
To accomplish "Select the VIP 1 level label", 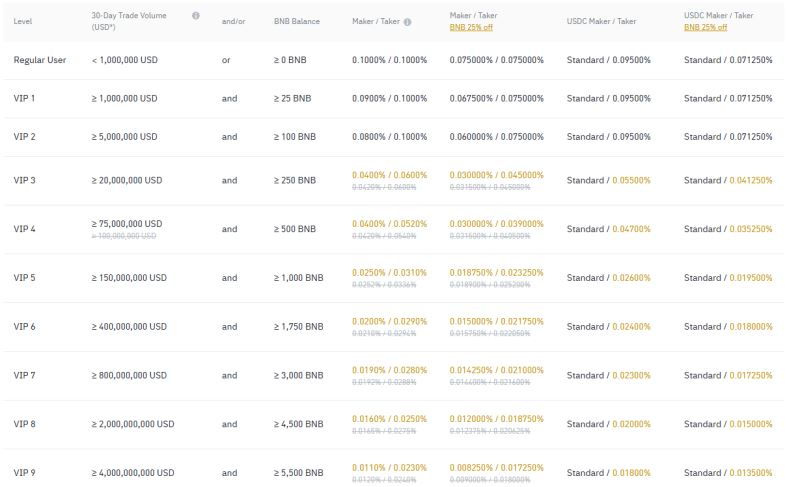I will tap(24, 98).
